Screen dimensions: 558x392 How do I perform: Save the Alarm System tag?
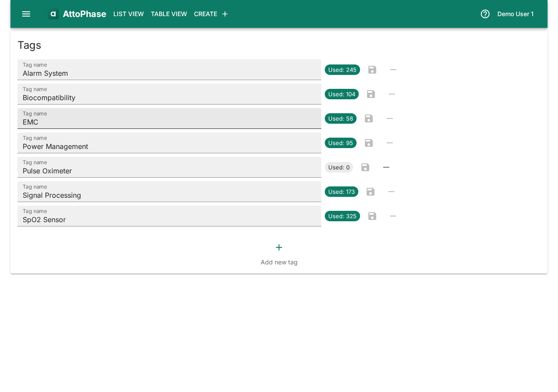coord(372,70)
